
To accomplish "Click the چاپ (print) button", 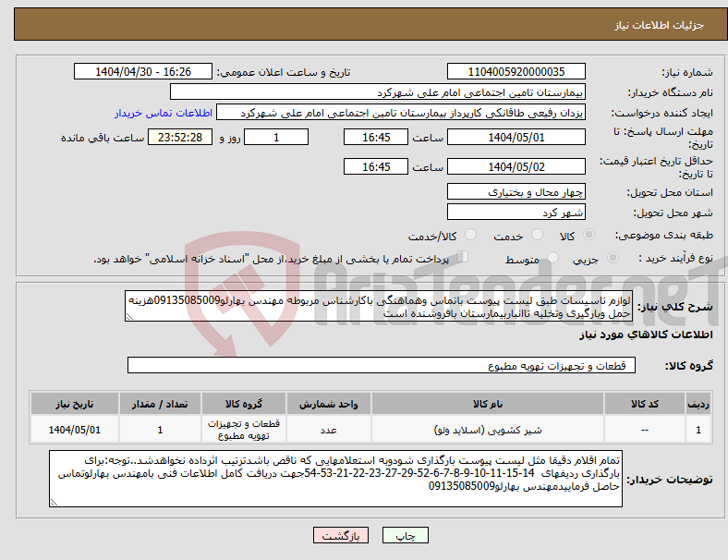I will (405, 535).
